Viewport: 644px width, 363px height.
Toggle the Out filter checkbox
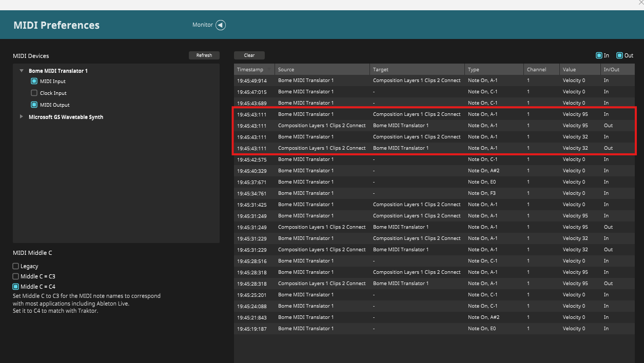point(619,55)
